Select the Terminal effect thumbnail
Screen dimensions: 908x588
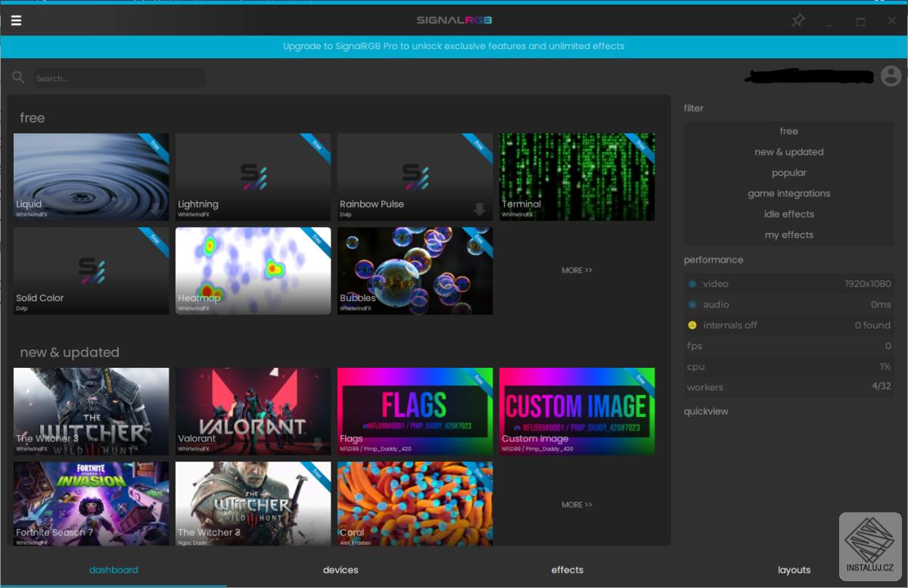[x=577, y=177]
